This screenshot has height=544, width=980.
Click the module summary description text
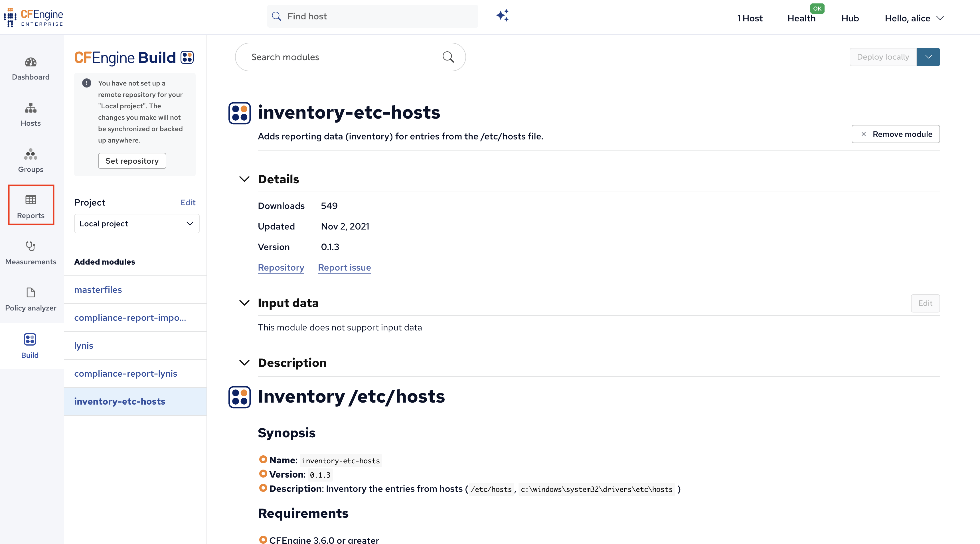pyautogui.click(x=401, y=136)
